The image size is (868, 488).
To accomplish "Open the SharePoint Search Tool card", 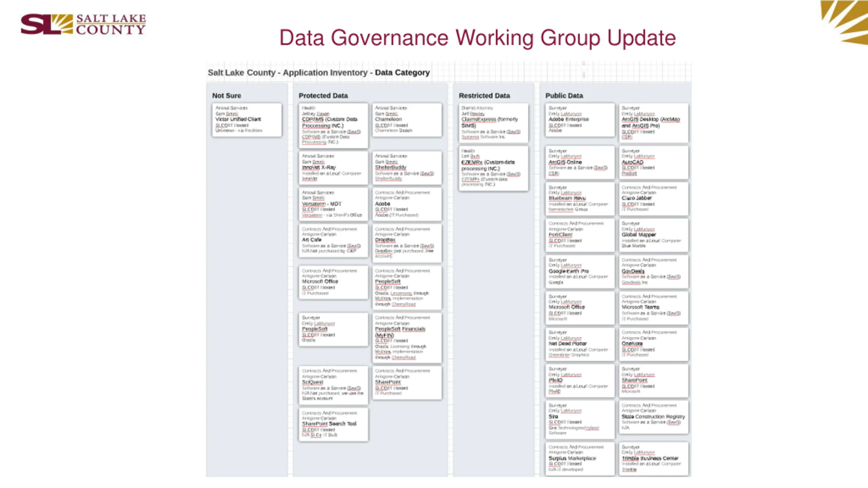I will click(333, 425).
